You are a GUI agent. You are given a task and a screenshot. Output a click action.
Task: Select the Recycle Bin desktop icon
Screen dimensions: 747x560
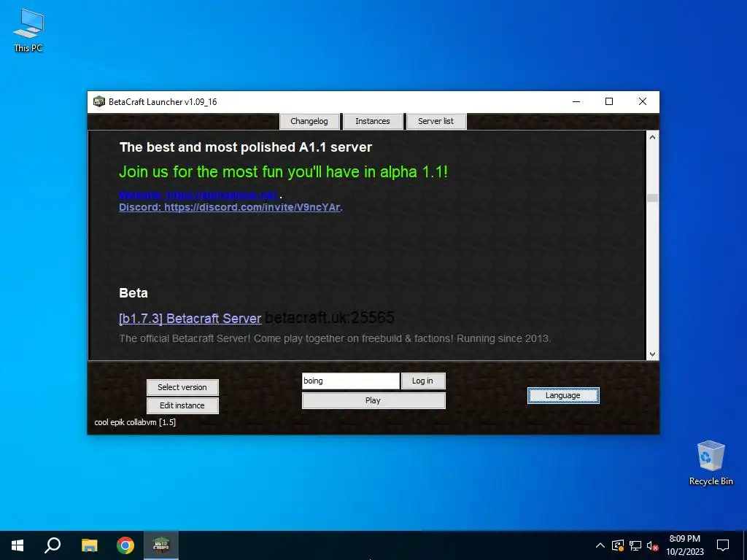point(711,463)
